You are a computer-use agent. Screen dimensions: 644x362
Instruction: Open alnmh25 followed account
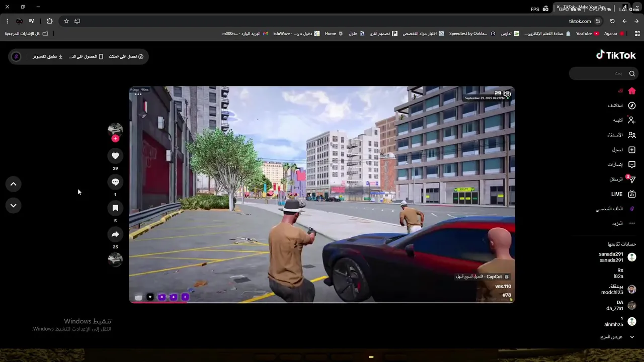click(x=620, y=321)
